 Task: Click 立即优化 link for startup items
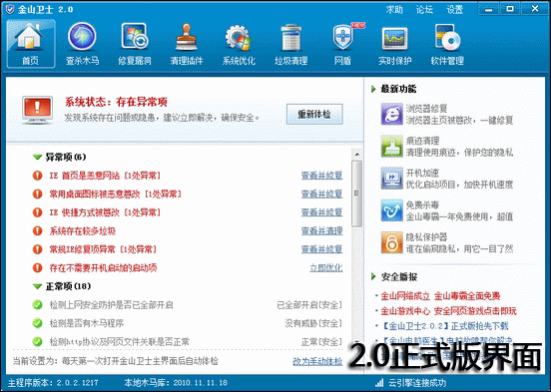pos(325,268)
